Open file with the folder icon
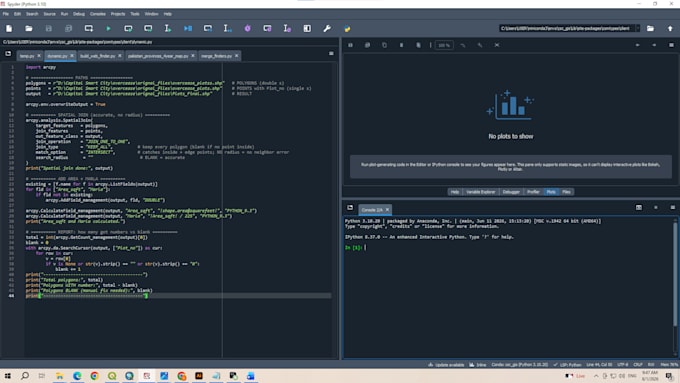Image resolution: width=680 pixels, height=383 pixels. 29,29
